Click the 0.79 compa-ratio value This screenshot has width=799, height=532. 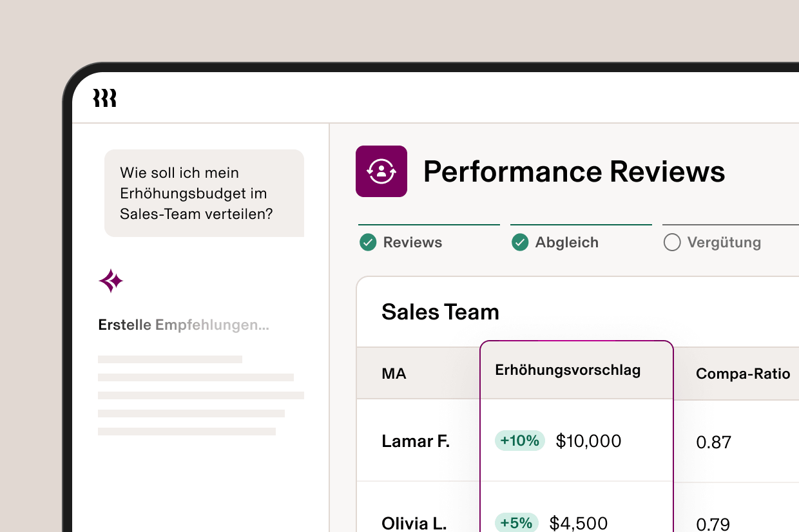713,524
